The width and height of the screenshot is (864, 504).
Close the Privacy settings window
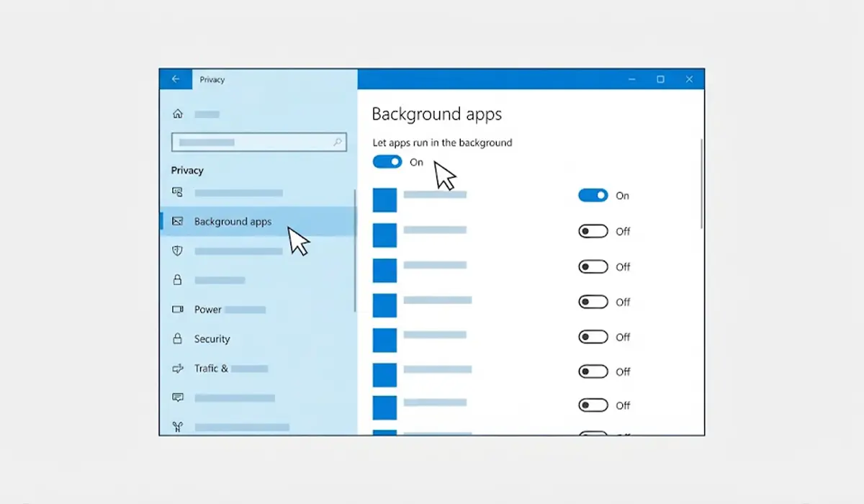(689, 79)
